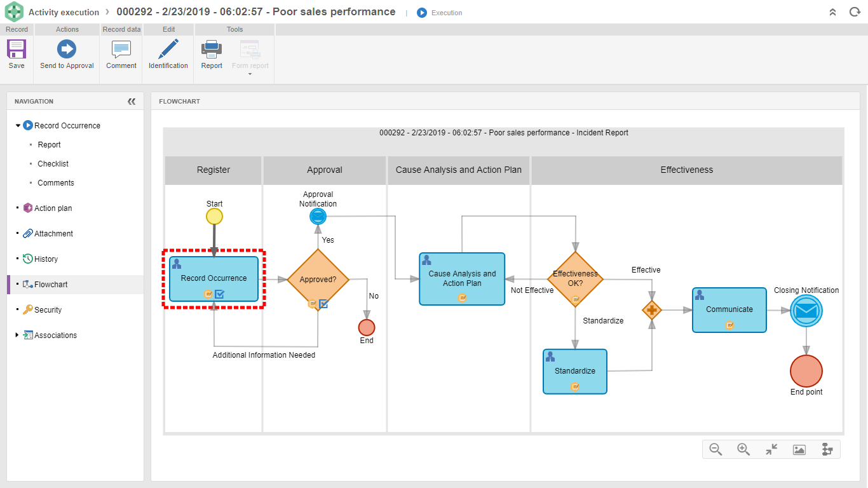The width and height of the screenshot is (868, 488).
Task: Click the Cause Analysis and Action Plan lane header
Action: point(459,170)
